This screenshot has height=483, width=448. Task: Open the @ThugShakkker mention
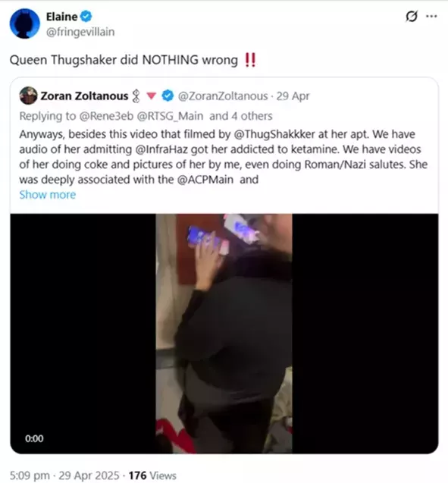tap(274, 134)
